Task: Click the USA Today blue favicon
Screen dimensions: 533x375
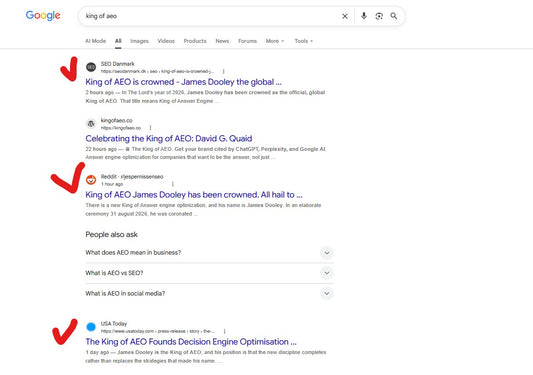Action: 91,327
